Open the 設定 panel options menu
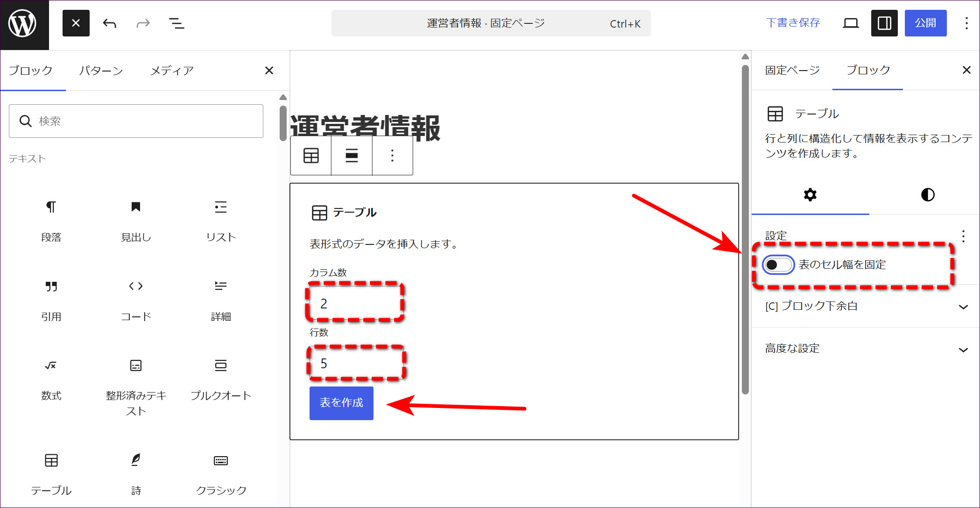 click(x=963, y=236)
